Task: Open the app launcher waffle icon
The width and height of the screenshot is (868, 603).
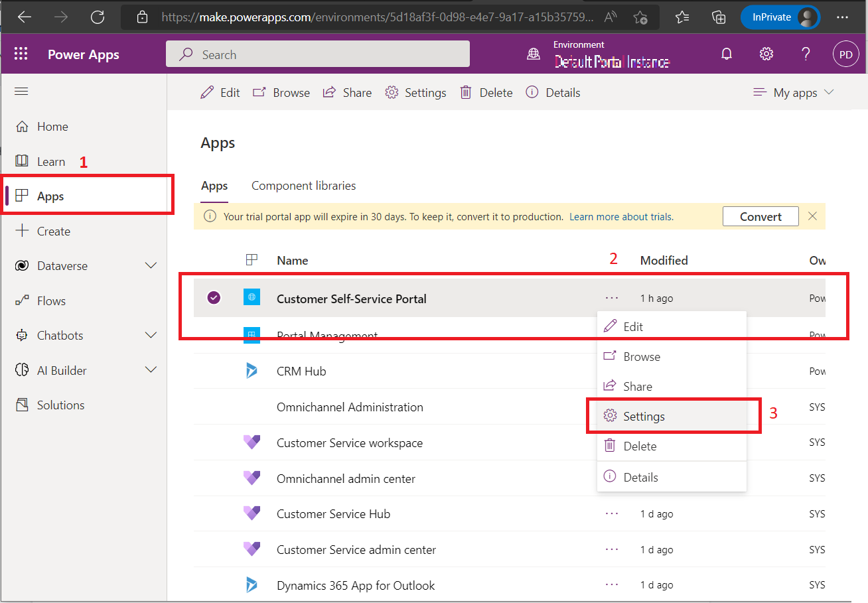Action: tap(21, 54)
